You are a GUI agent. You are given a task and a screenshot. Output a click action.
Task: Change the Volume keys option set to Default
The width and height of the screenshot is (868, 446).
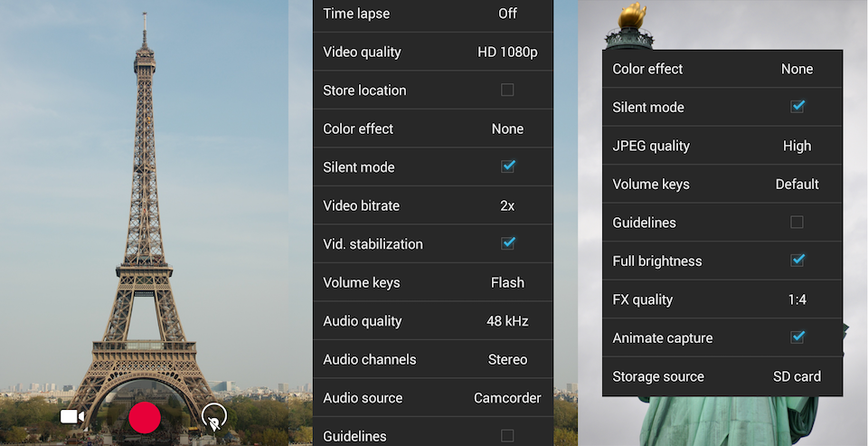(x=722, y=184)
